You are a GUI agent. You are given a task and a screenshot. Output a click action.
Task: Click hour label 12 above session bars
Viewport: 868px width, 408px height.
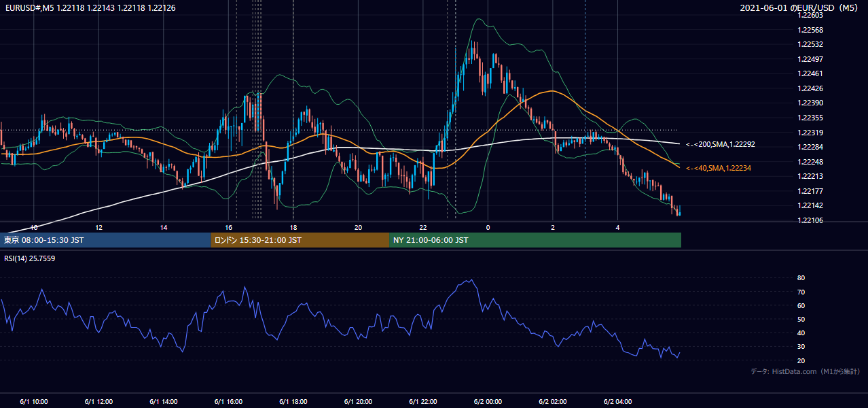pos(98,227)
